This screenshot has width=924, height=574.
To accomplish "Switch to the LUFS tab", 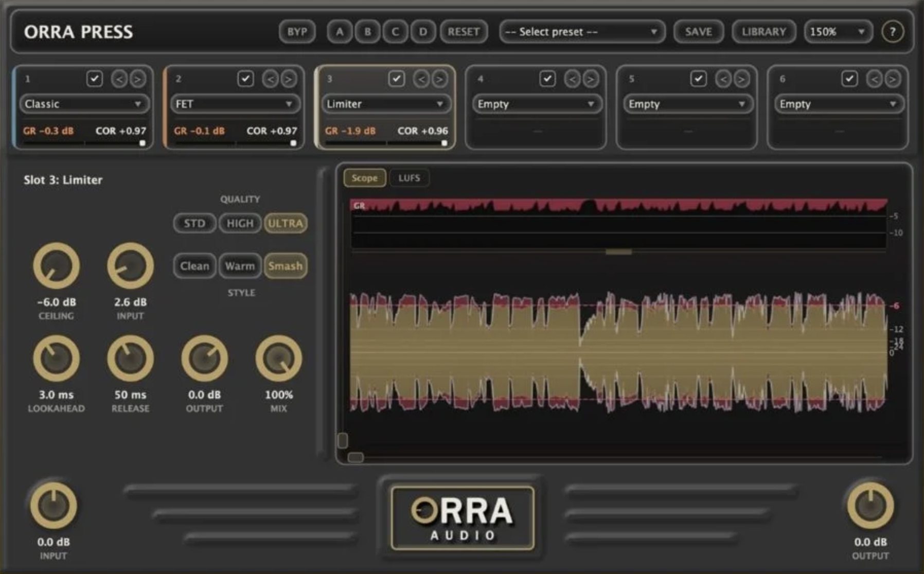I will pyautogui.click(x=410, y=178).
